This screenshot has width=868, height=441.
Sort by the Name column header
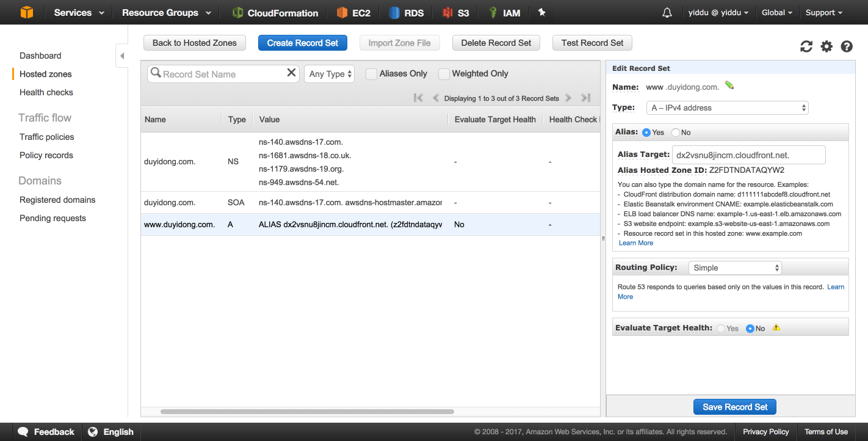click(155, 120)
